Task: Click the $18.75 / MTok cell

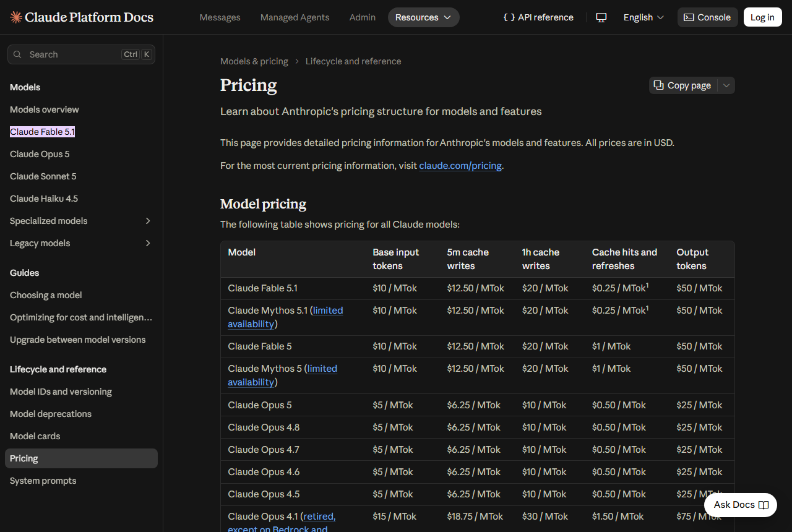Action: click(475, 517)
